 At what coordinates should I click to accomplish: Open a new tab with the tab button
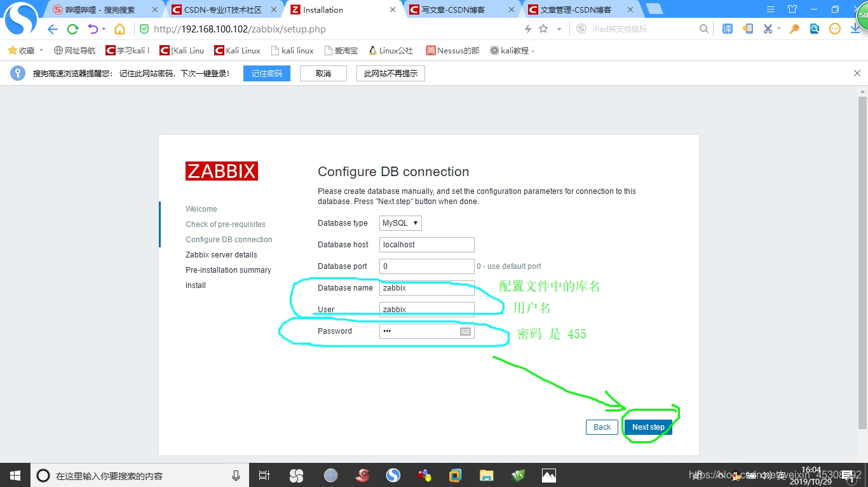pyautogui.click(x=654, y=9)
